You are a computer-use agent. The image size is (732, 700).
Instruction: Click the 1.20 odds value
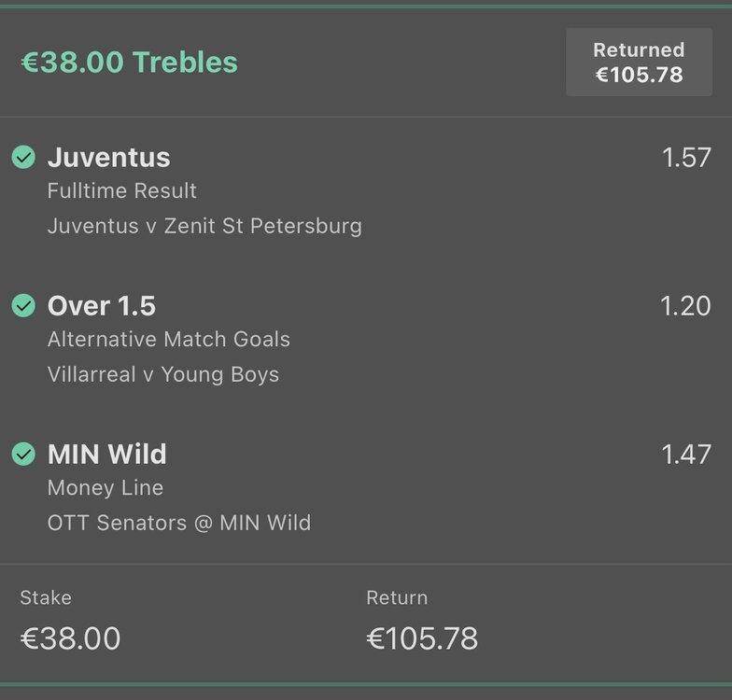pyautogui.click(x=685, y=306)
